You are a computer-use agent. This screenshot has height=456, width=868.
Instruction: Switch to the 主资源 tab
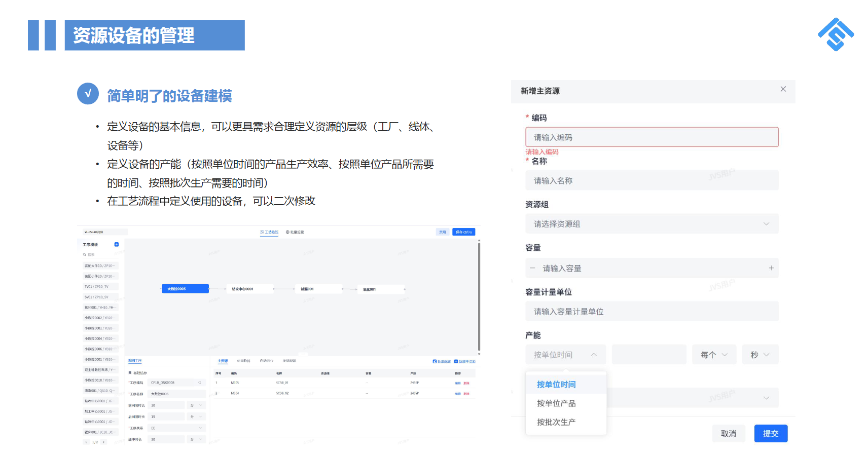pyautogui.click(x=223, y=361)
